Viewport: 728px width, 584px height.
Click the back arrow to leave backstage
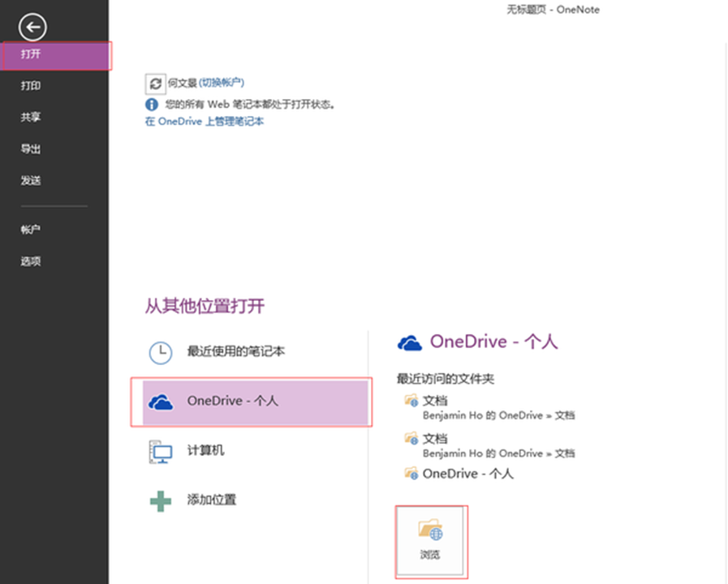pyautogui.click(x=32, y=27)
